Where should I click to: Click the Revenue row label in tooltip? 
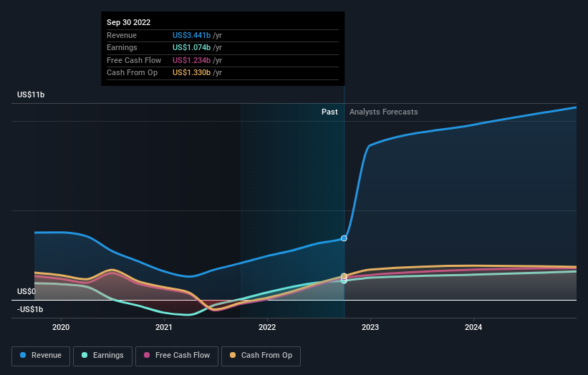coord(122,35)
